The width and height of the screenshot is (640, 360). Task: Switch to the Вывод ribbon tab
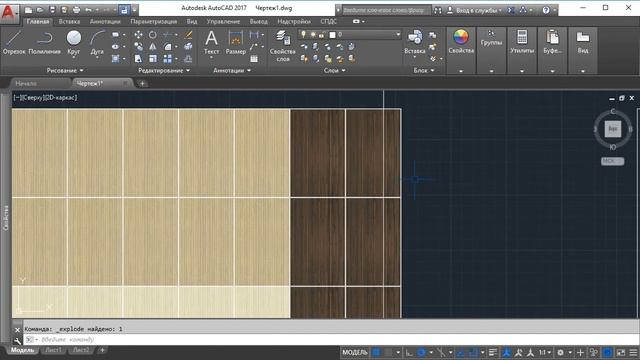click(258, 21)
